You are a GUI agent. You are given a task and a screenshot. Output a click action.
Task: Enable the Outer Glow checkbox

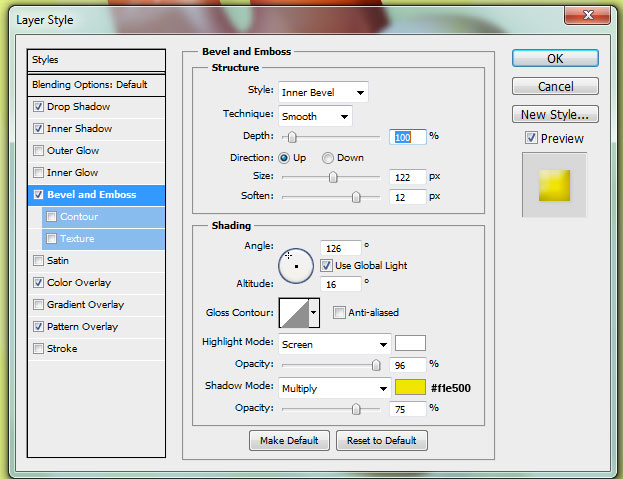[38, 151]
